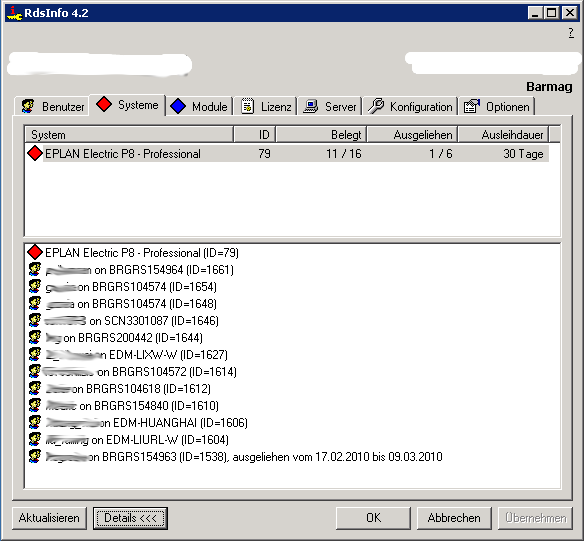Switch to the Server tab

(330, 106)
